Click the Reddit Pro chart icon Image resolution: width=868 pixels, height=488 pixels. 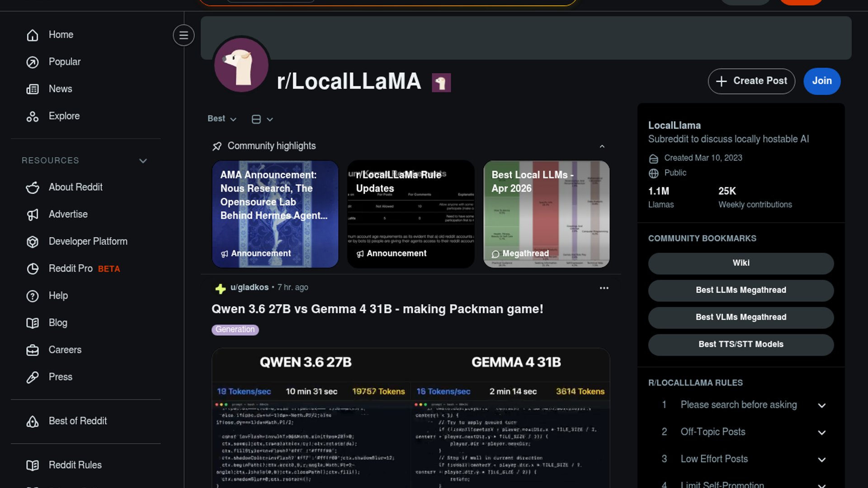[33, 268]
